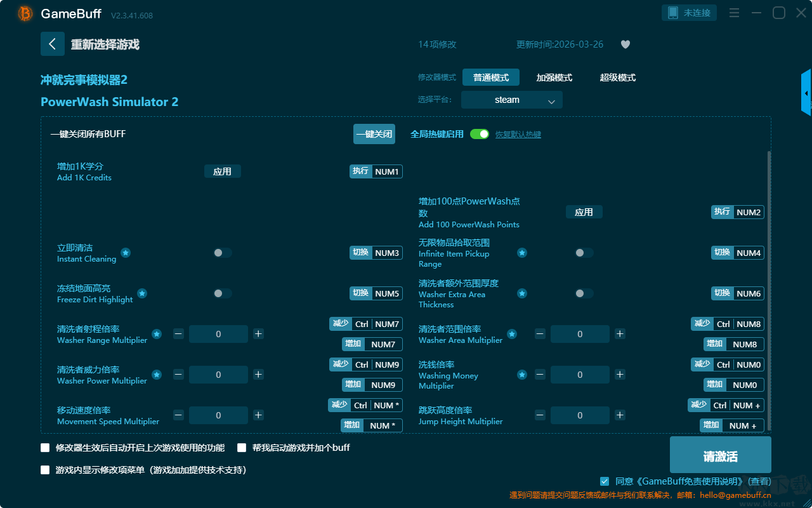Decrease Jump Height Multiplier with minus
Viewport: 812px width, 508px height.
click(540, 415)
